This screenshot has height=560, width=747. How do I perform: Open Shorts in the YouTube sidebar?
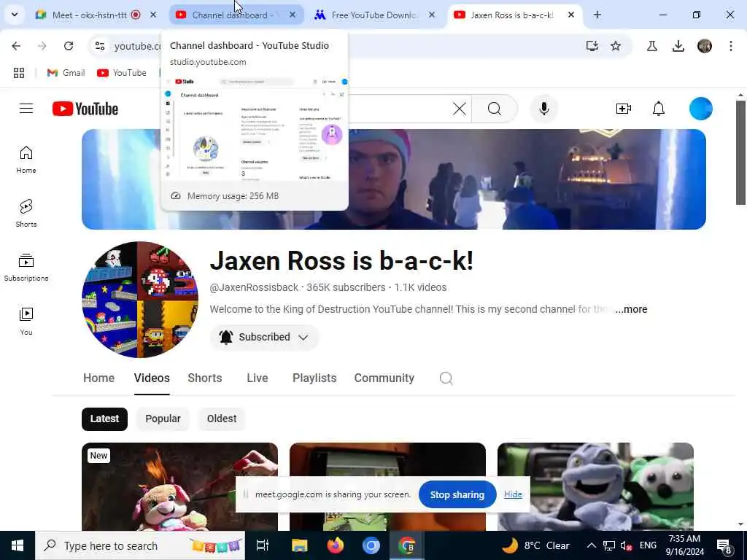(26, 214)
